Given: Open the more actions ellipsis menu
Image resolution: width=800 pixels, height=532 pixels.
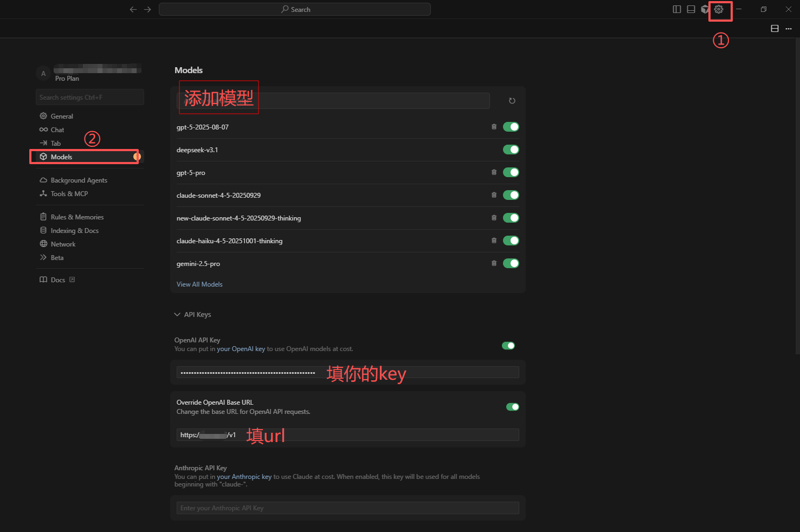Looking at the screenshot, I should [789, 29].
